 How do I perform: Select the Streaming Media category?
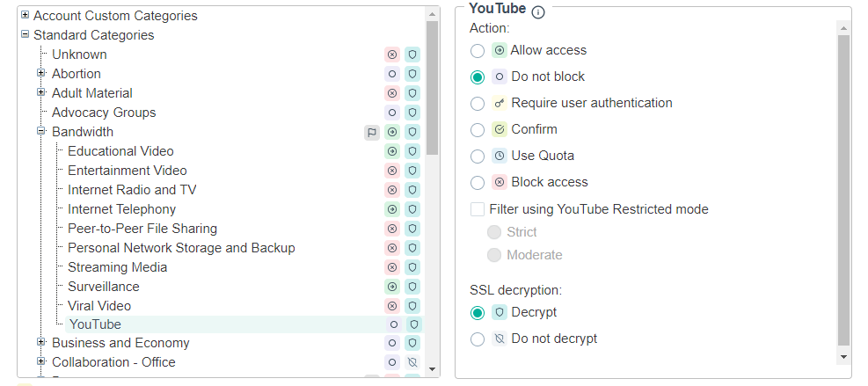pyautogui.click(x=117, y=267)
